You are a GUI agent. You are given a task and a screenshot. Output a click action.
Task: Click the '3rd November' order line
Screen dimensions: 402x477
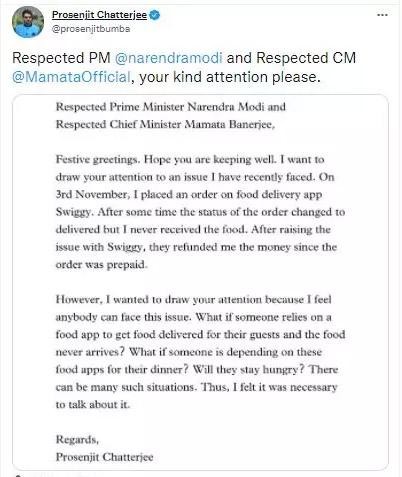pyautogui.click(x=189, y=194)
